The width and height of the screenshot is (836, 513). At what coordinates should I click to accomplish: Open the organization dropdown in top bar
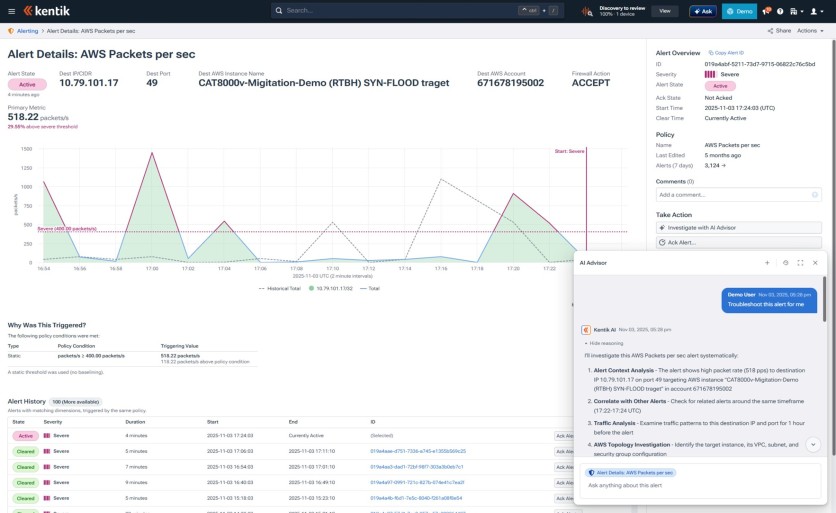[x=797, y=11]
